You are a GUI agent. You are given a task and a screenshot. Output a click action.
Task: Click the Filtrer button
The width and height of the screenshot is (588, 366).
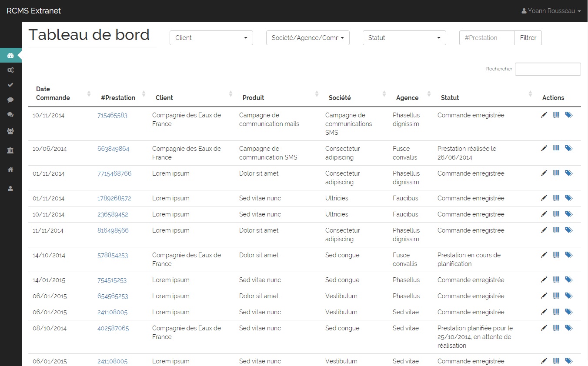[x=528, y=38]
